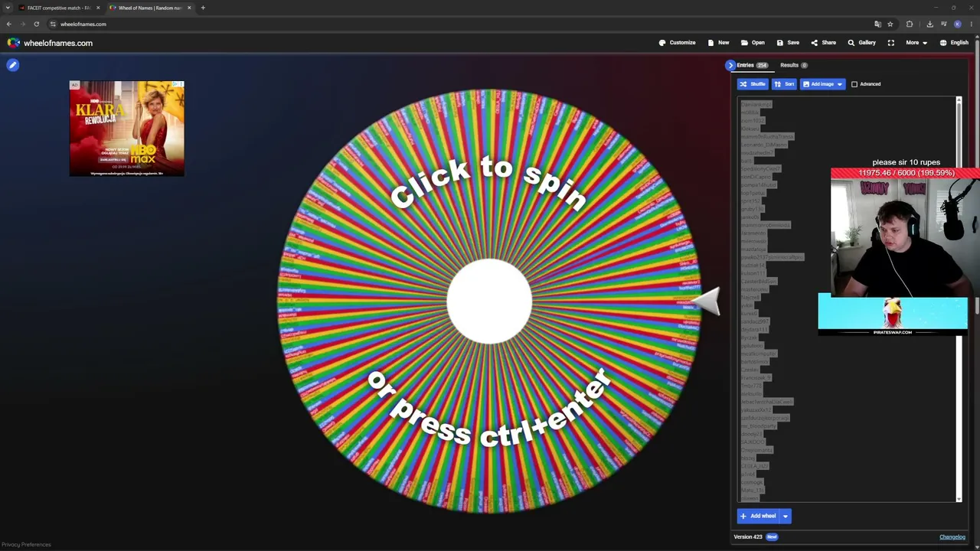
Task: Expand the Add image dropdown arrow
Action: click(x=840, y=84)
